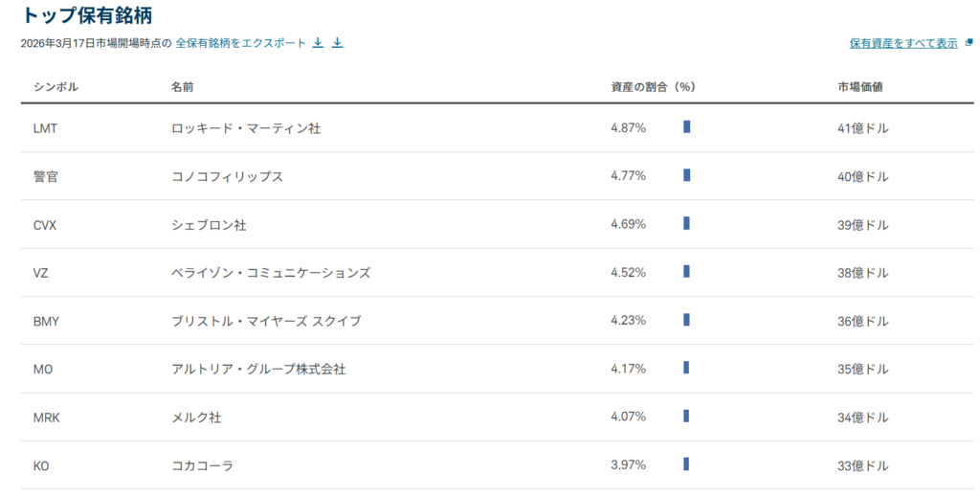This screenshot has width=980, height=496.
Task: Click the 市場価値 column header
Action: 859,87
